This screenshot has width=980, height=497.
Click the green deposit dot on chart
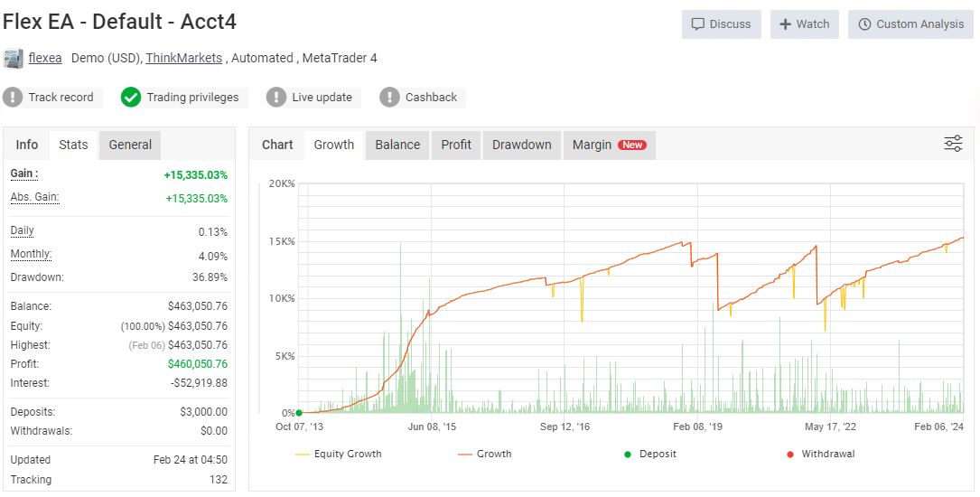pos(299,413)
